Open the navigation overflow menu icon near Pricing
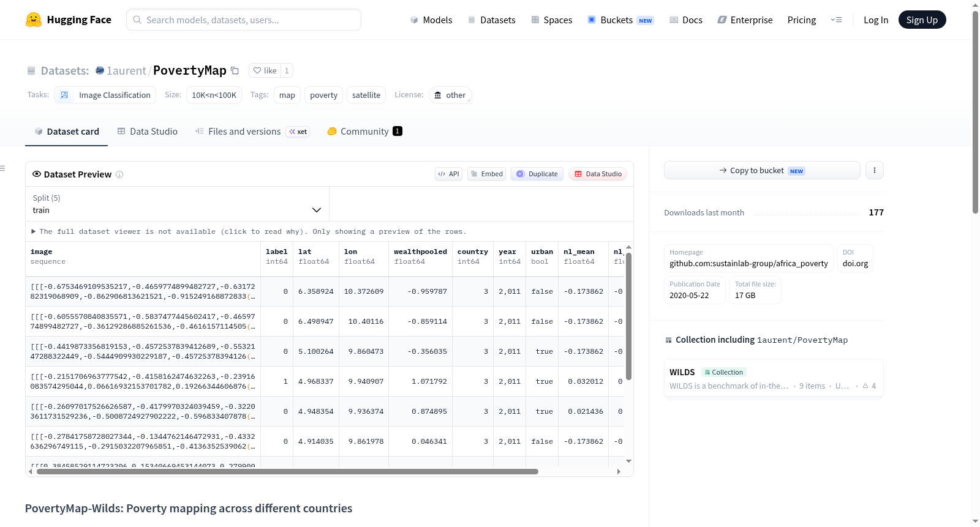Screen dimensions: 980x527 point(836,20)
